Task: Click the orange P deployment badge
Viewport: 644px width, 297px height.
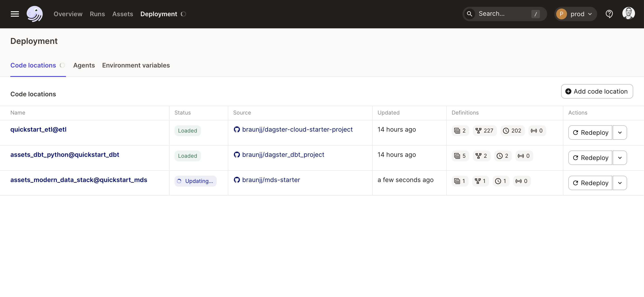Action: pyautogui.click(x=561, y=14)
